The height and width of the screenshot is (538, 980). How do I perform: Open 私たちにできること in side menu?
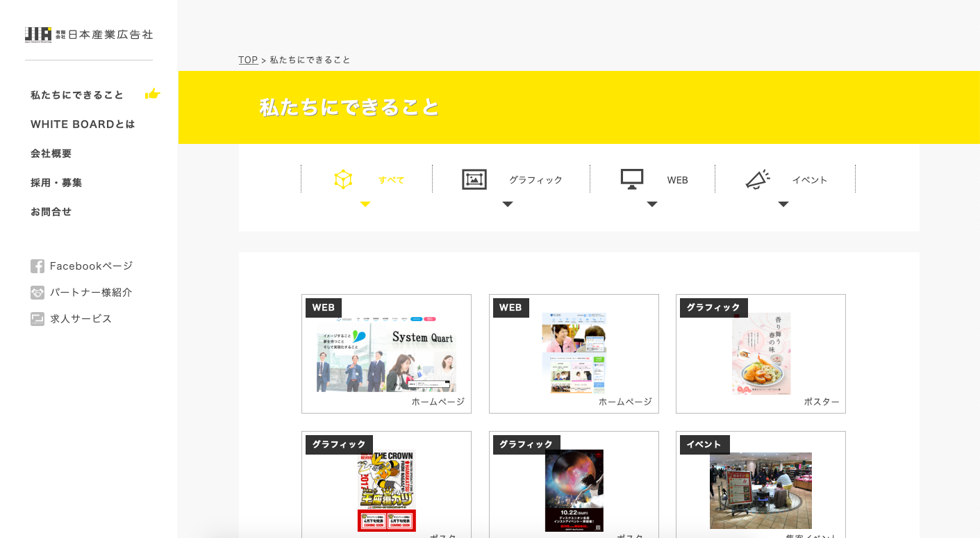[x=77, y=95]
